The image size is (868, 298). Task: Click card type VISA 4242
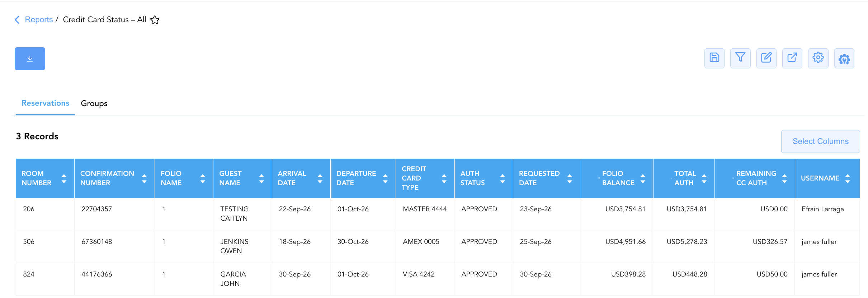419,274
